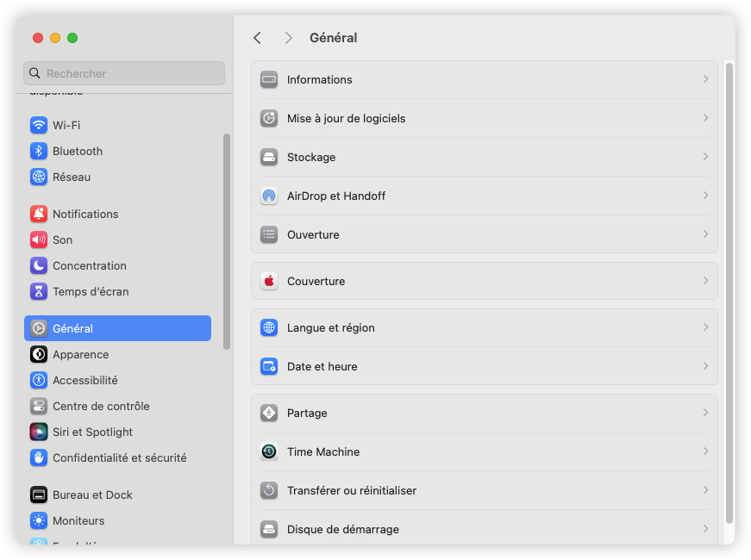Click the Transférer ou réinitialiser icon
Viewport: 751px width, 560px height.
point(269,490)
